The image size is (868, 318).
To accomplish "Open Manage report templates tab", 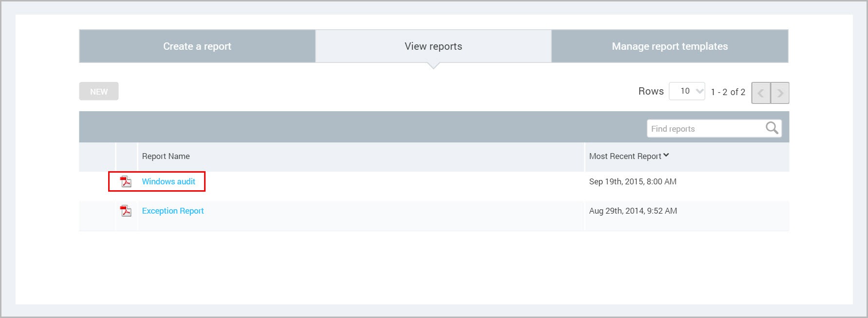I will (670, 46).
